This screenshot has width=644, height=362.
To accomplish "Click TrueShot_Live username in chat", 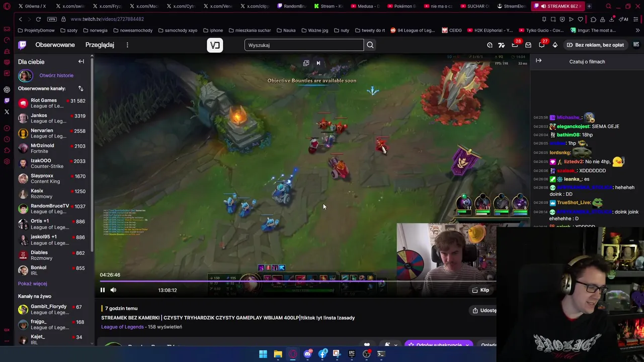I will pos(574,203).
